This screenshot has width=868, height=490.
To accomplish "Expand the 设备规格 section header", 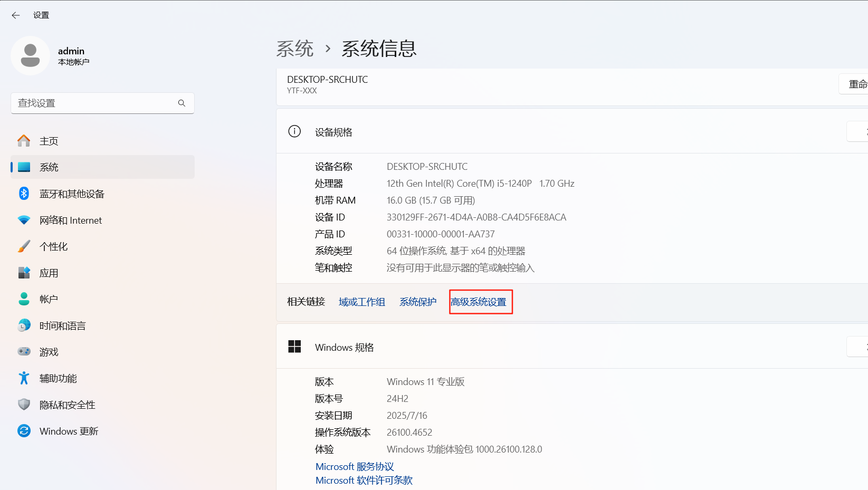I will click(x=572, y=131).
